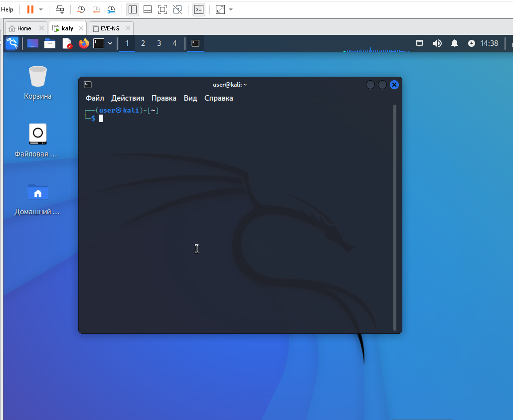
Task: Click the 14:38 clock
Action: pos(489,43)
